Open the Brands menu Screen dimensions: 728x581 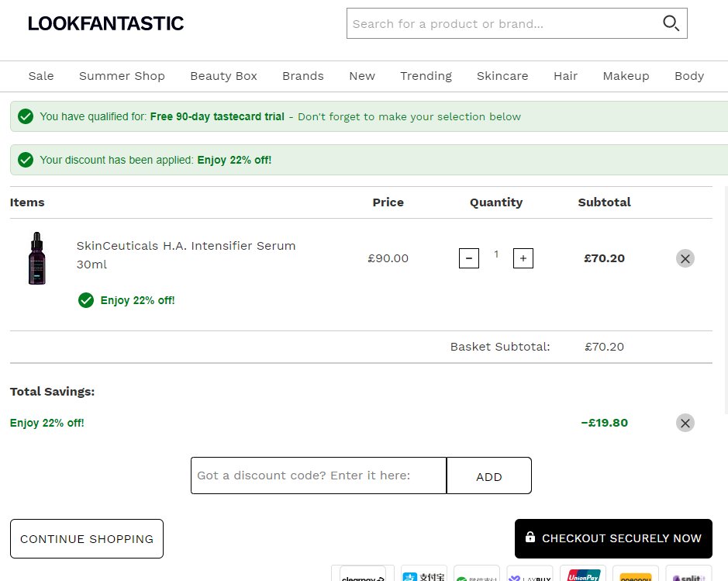(x=302, y=76)
